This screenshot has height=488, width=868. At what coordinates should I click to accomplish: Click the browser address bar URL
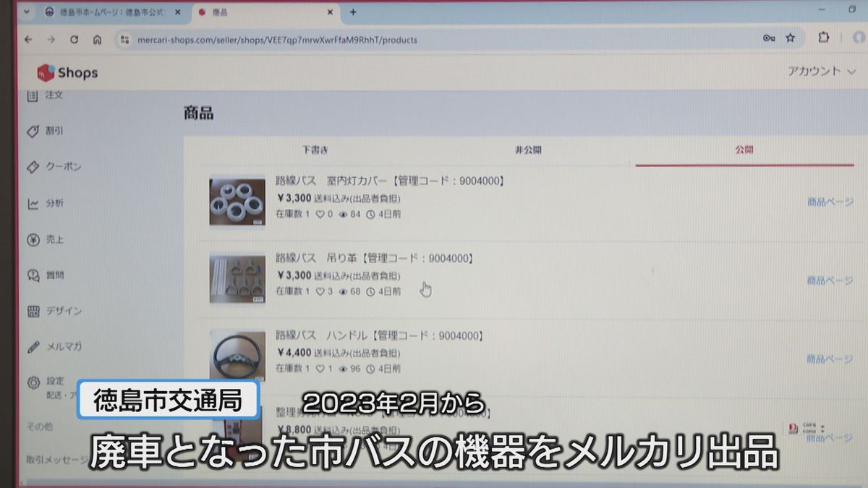(x=277, y=40)
